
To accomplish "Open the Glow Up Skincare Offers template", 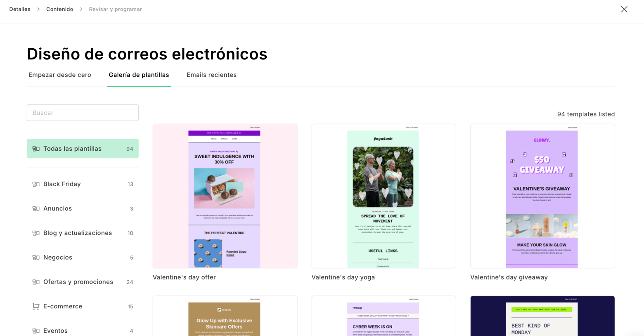I will pos(225,316).
